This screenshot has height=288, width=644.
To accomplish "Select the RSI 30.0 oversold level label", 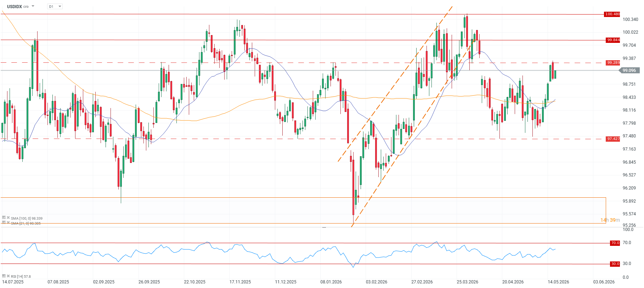I will (x=615, y=264).
